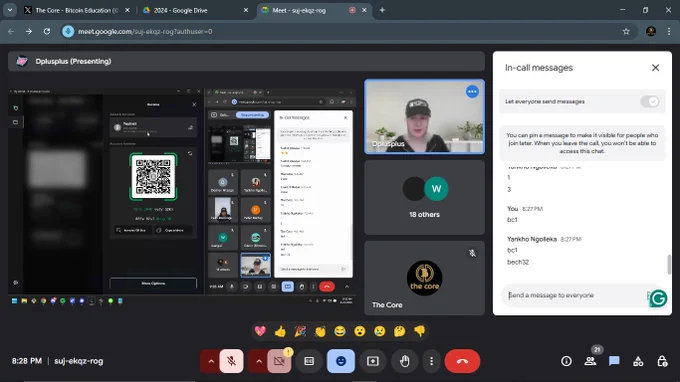Click Yankho Ngolleka's bech32 chat message
The image size is (680, 382).
click(x=518, y=262)
